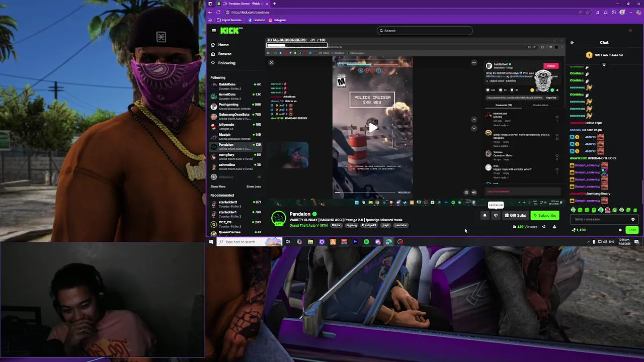
Task: Toggle the notification bell for Pandaion
Action: [x=485, y=215]
